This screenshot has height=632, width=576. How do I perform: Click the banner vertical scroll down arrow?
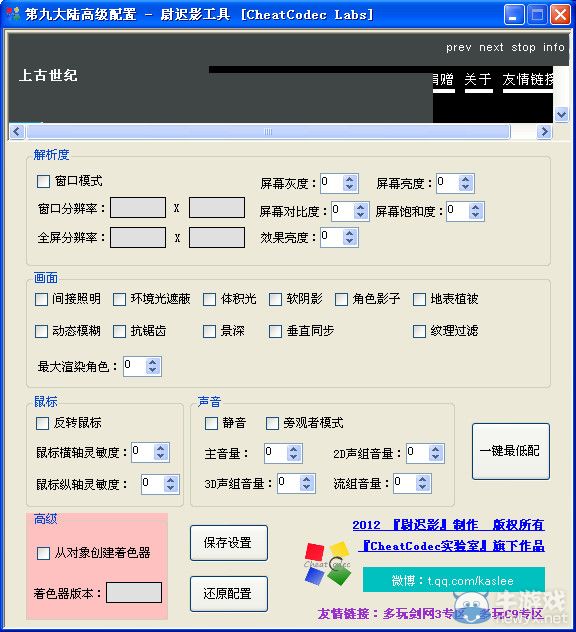pyautogui.click(x=561, y=114)
